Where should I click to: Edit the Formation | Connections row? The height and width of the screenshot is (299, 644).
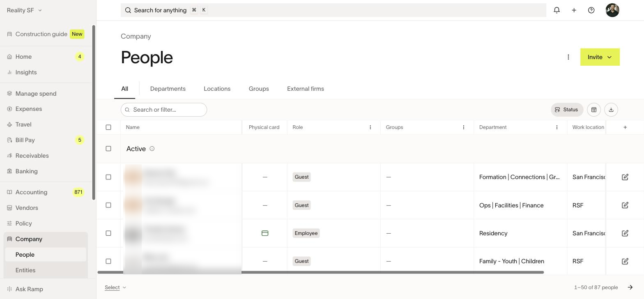point(625,177)
